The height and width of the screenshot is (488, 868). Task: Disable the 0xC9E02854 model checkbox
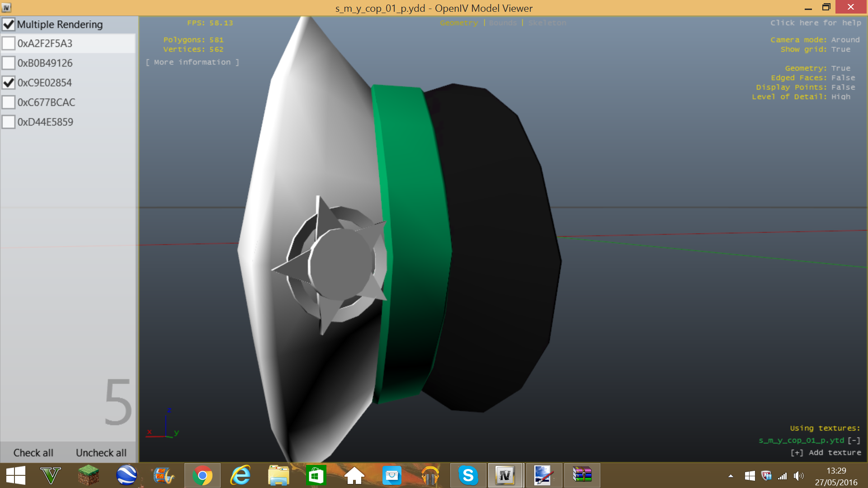(x=9, y=83)
